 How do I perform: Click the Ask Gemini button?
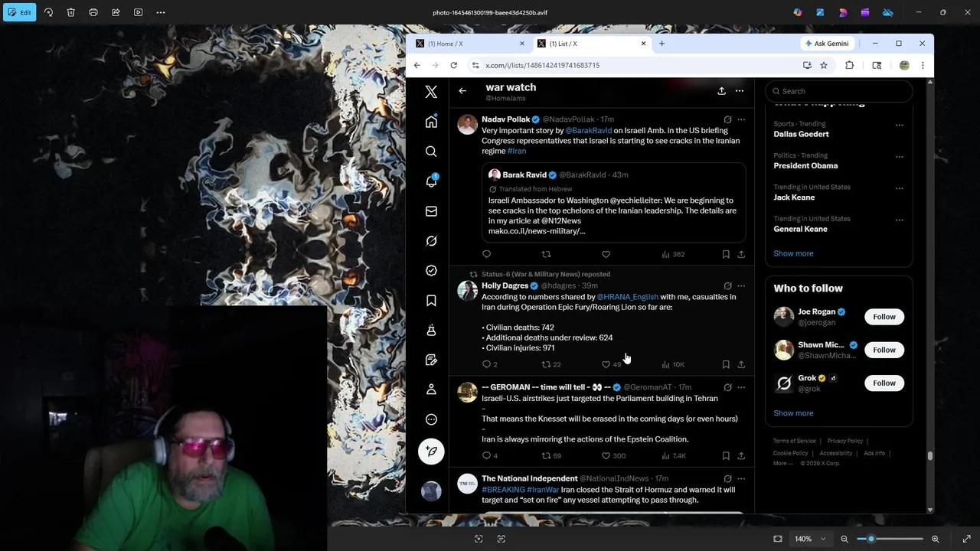827,44
